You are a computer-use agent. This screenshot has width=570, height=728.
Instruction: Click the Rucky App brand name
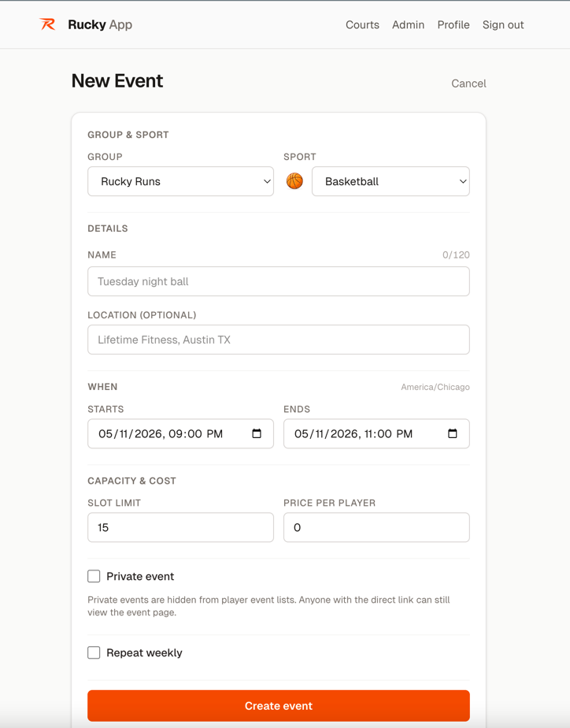pos(100,24)
